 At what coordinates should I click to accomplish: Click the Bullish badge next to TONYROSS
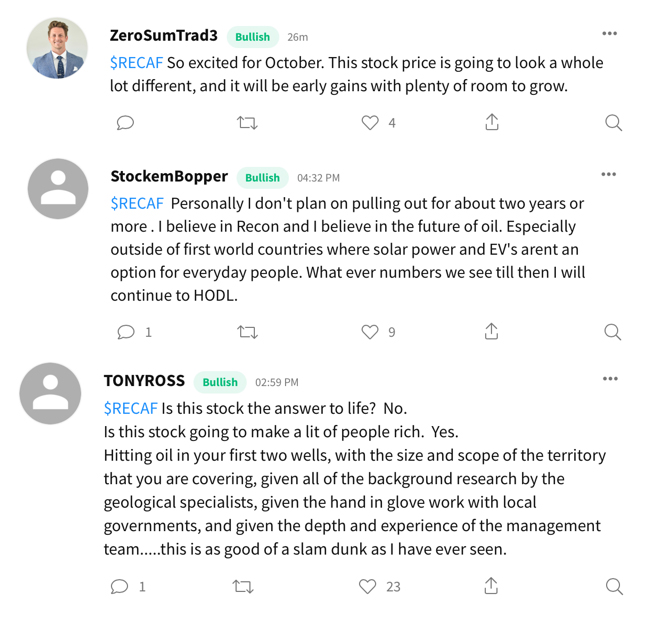pos(220,382)
